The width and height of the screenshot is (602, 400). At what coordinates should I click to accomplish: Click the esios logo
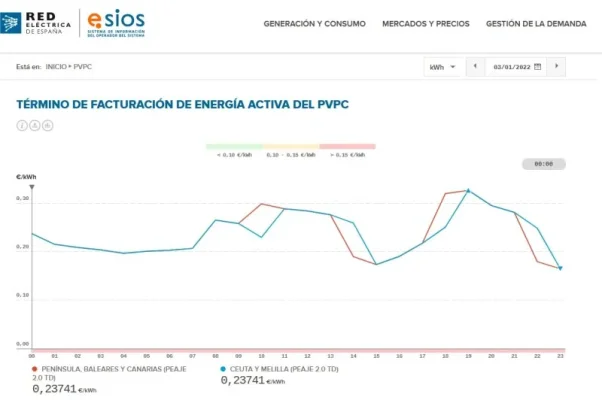click(x=116, y=23)
